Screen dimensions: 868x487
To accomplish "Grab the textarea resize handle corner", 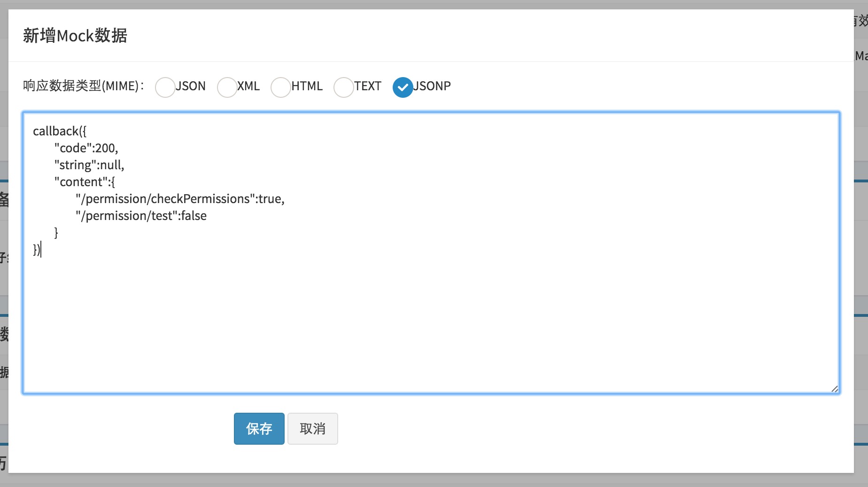I will point(834,388).
